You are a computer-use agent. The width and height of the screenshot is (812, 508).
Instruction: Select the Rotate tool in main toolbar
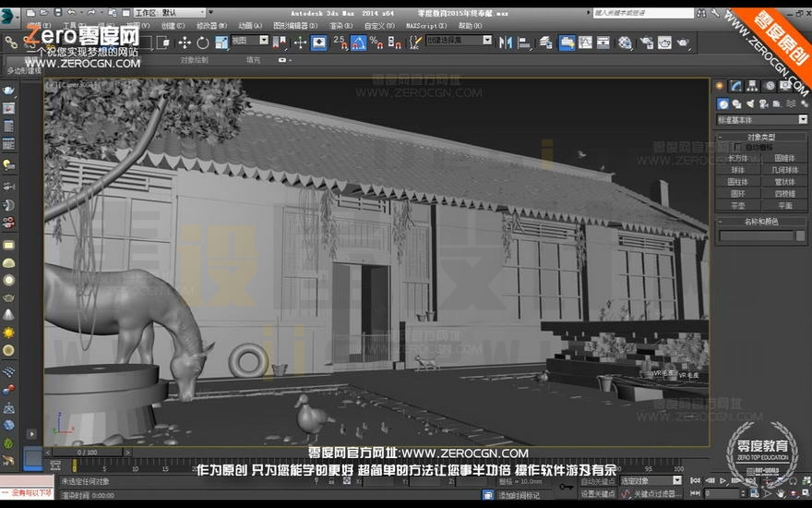point(202,42)
